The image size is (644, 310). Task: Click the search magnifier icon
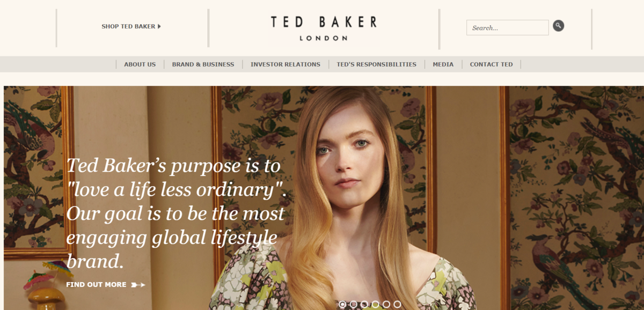[558, 26]
